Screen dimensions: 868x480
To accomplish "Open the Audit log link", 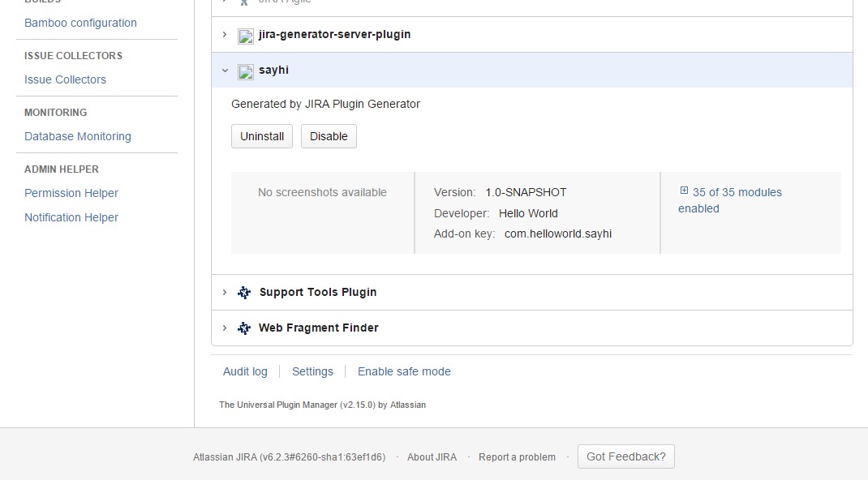I will (x=245, y=371).
